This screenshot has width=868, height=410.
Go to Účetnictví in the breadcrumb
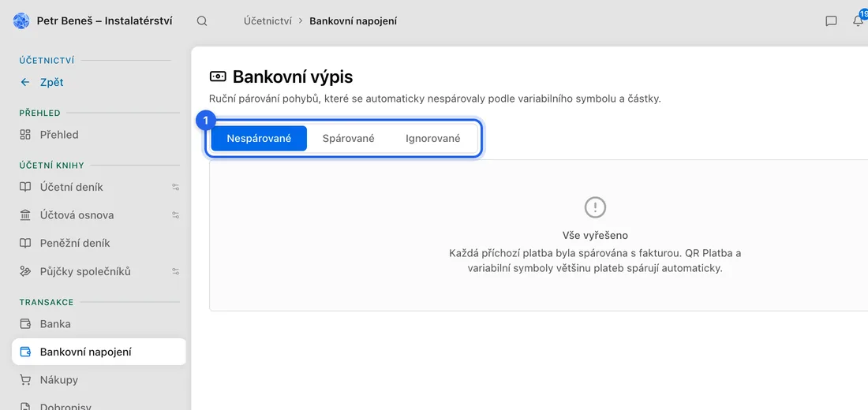(268, 21)
